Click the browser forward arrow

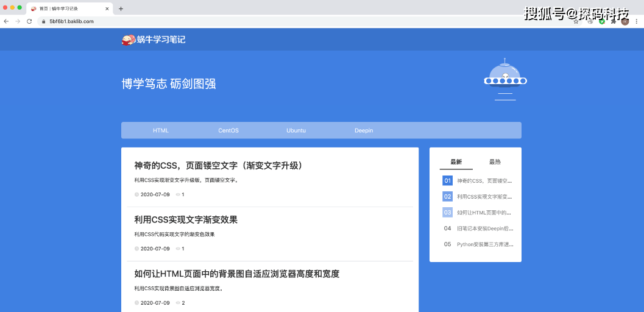pos(17,21)
